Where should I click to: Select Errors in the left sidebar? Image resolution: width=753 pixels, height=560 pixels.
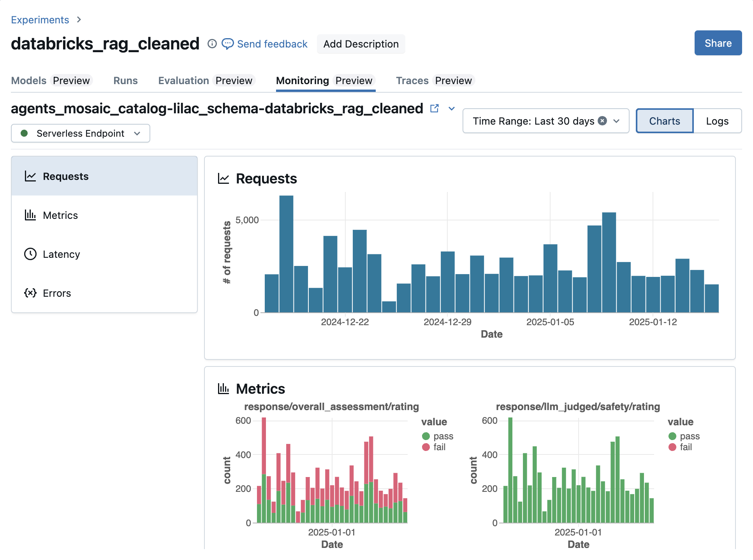click(104, 293)
